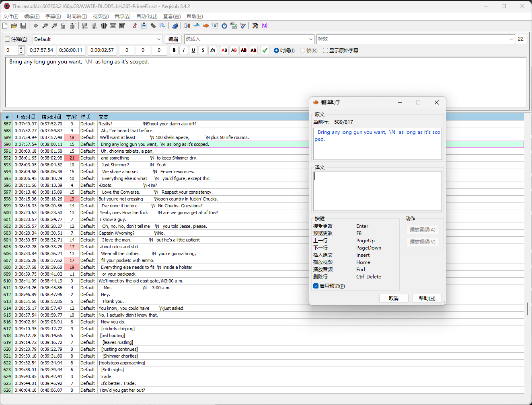Open the Shift Times tool icon

[187, 26]
